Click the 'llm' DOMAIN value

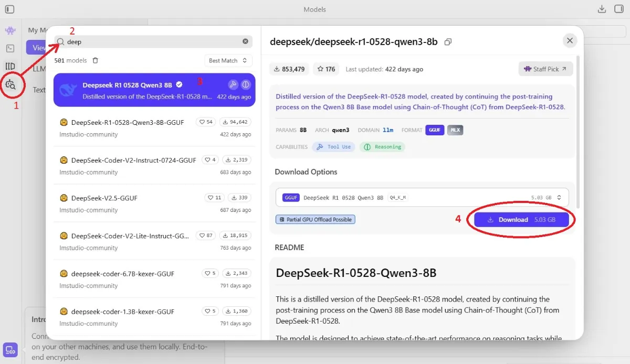(x=388, y=130)
